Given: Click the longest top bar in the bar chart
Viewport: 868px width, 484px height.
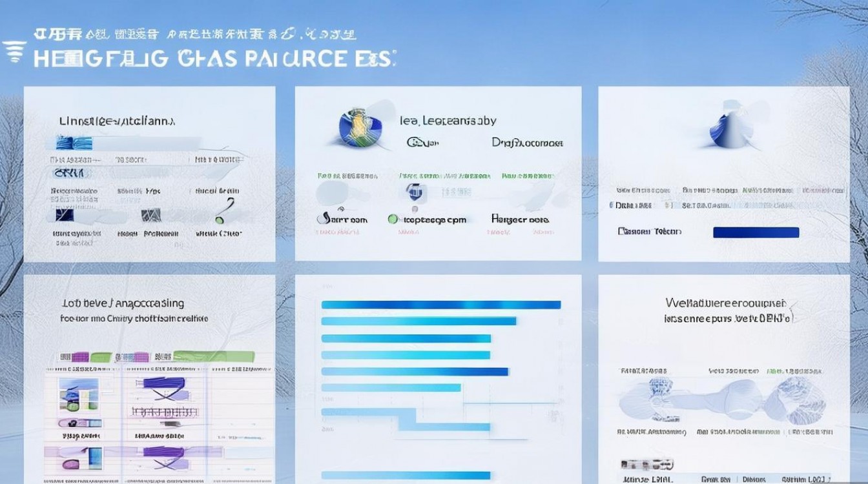Looking at the screenshot, I should pos(440,305).
